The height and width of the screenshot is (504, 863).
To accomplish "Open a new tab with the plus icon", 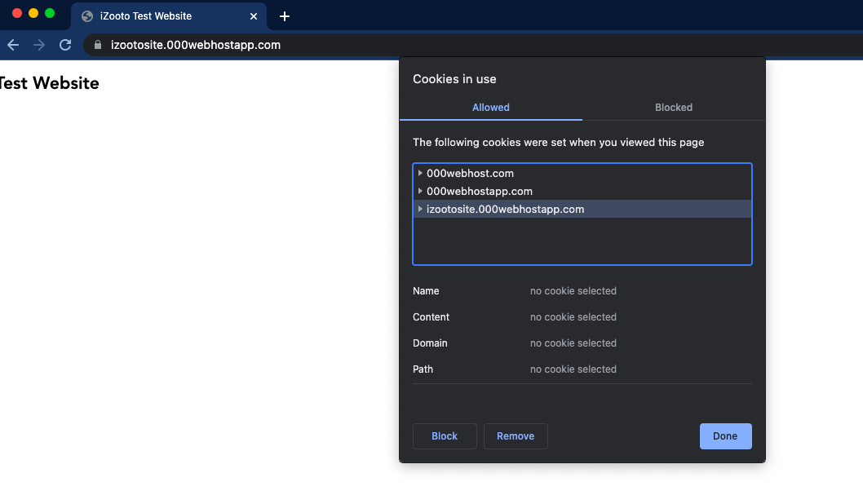I will coord(285,16).
